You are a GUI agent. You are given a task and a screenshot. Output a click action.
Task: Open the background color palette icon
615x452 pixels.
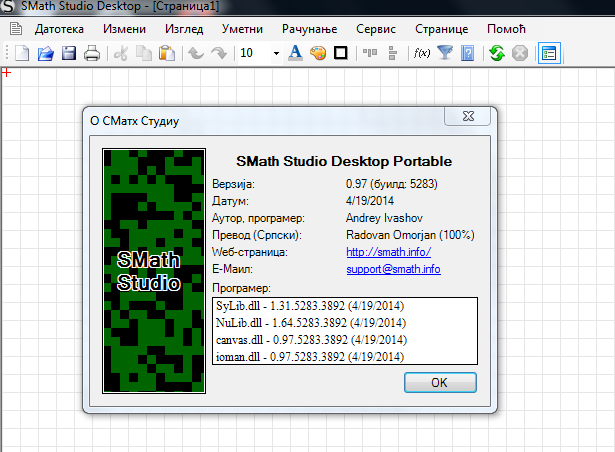click(317, 53)
